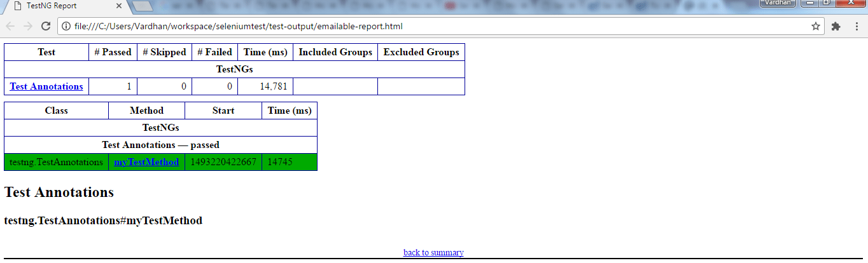Click the Test Annotations heading
The height and width of the screenshot is (263, 868).
[59, 192]
